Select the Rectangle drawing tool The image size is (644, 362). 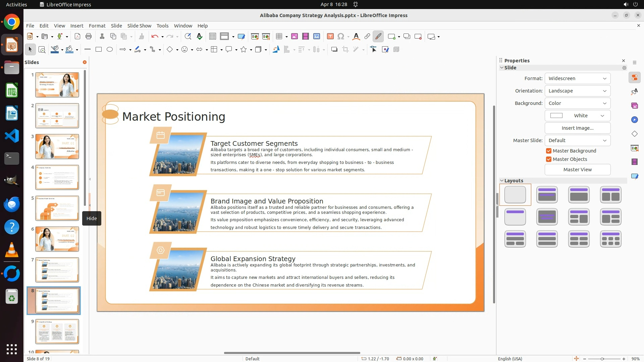click(x=98, y=50)
